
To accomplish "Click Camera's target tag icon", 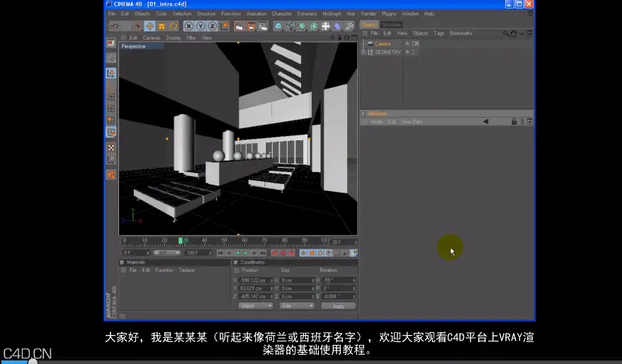I will pos(417,44).
